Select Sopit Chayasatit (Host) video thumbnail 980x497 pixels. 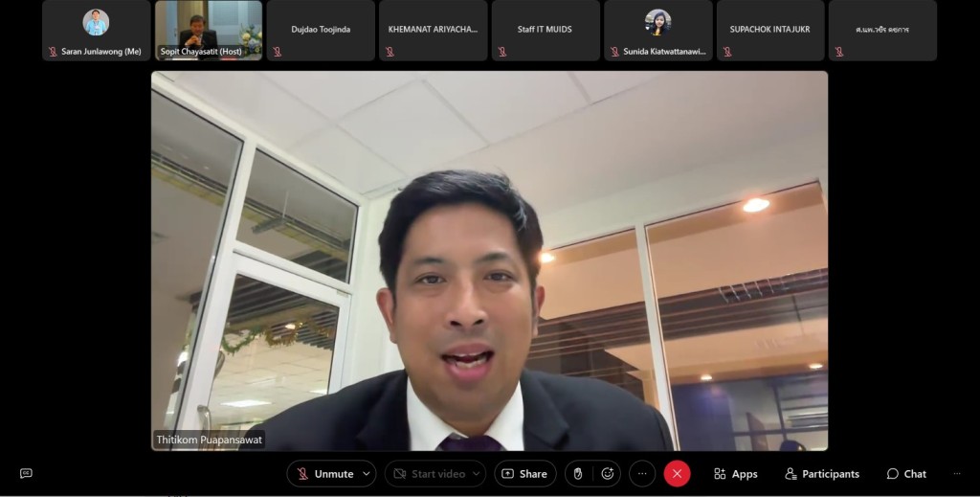pyautogui.click(x=209, y=30)
